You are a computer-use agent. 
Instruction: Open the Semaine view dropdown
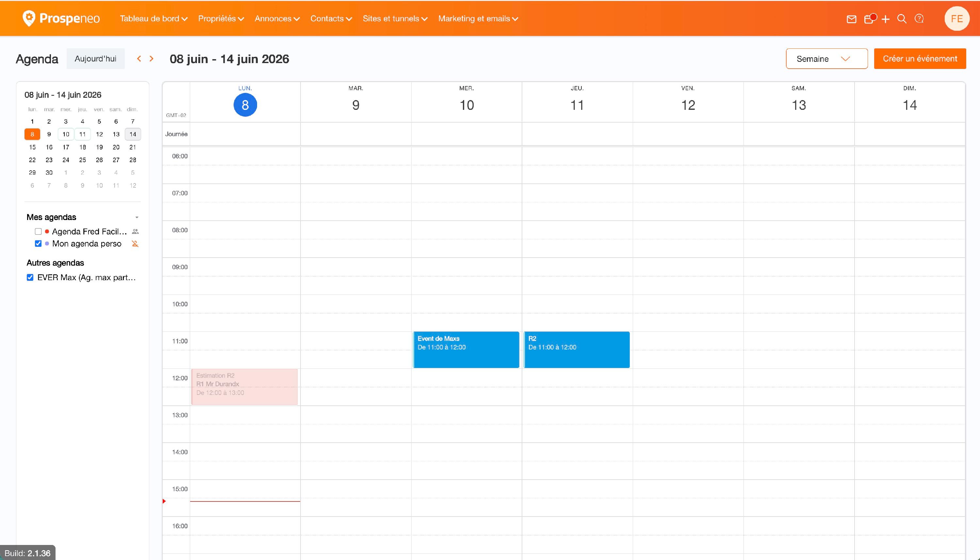coord(827,59)
